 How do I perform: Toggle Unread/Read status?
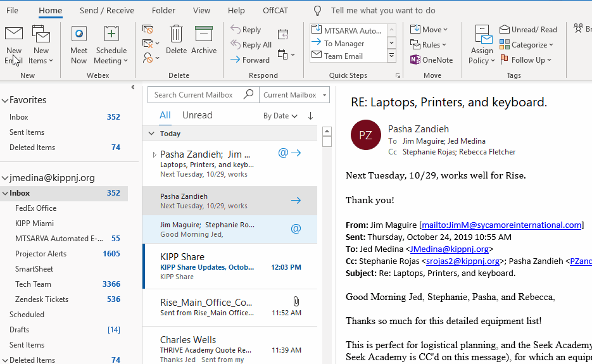coord(528,30)
